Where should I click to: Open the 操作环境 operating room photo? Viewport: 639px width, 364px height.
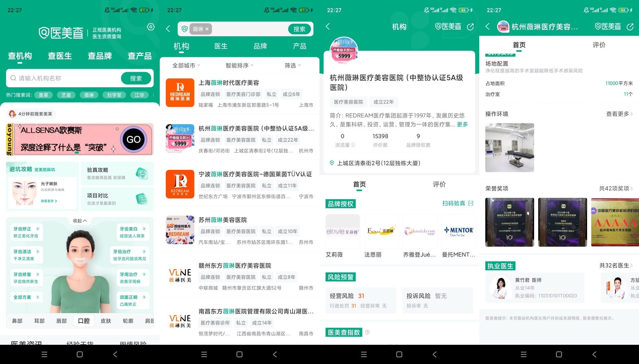(x=510, y=148)
